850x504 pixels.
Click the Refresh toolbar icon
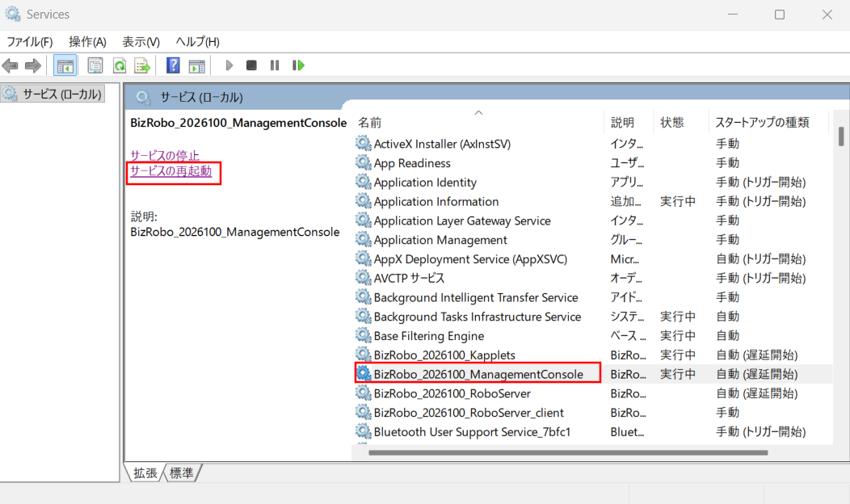[119, 66]
